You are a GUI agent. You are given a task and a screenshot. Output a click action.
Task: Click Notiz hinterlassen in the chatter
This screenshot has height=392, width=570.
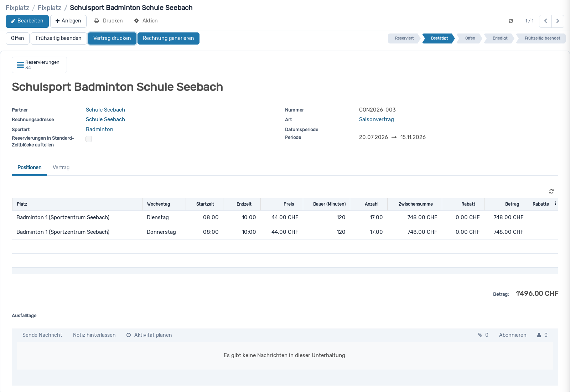pyautogui.click(x=94, y=335)
